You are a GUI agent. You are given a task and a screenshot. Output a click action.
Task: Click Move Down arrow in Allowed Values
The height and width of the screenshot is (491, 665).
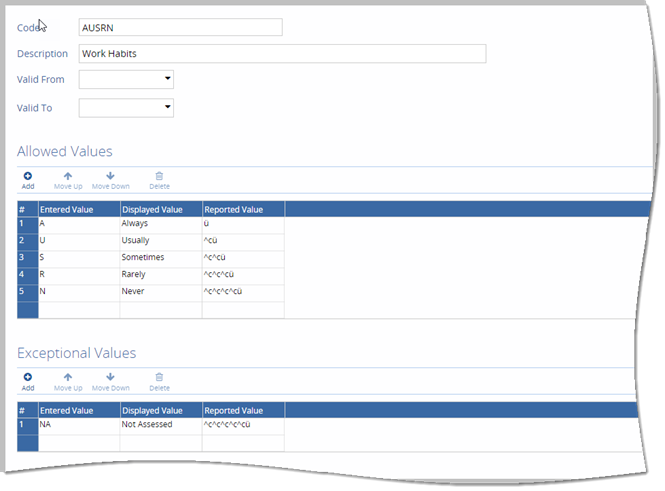[x=110, y=178]
